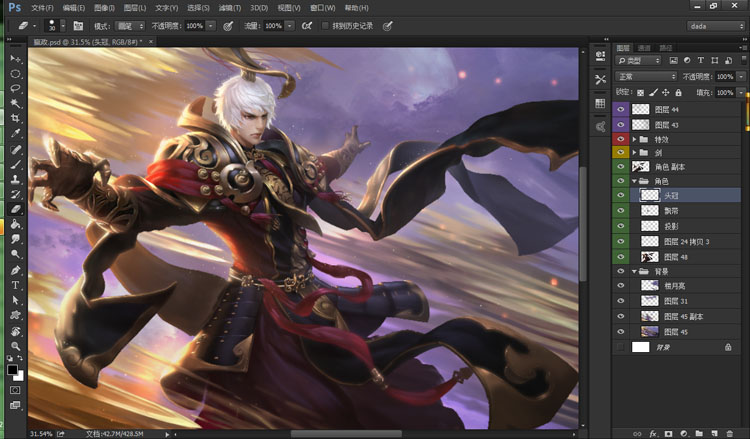Open the brush preset picker arrow

click(x=63, y=26)
